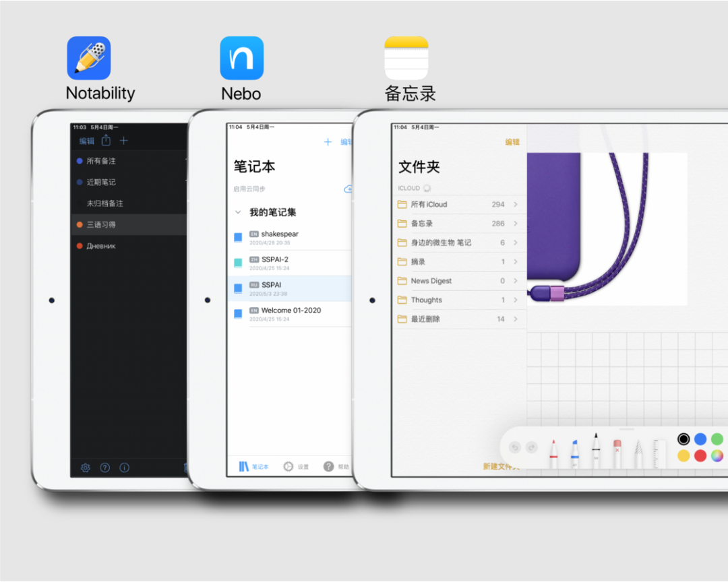Open shakespear notebook in Nebo
This screenshot has width=728, height=582.
(290, 238)
